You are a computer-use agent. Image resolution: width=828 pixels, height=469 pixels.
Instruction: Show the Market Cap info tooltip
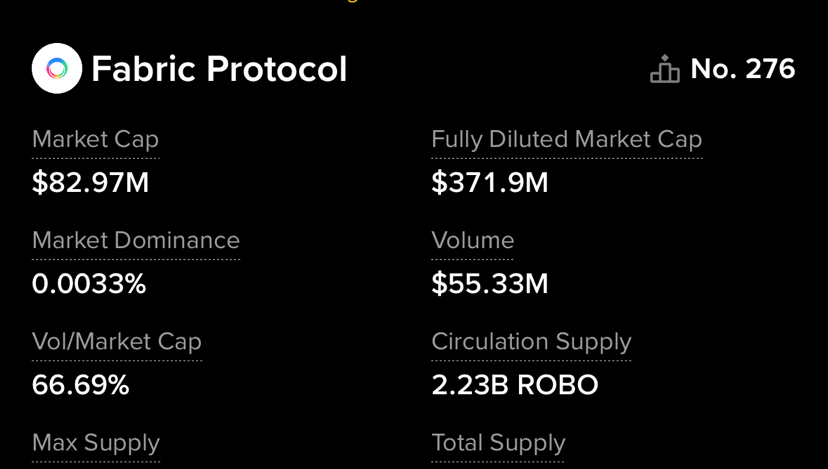pos(95,140)
